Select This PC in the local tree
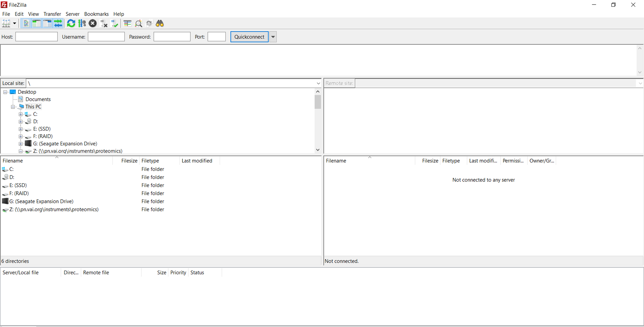 tap(33, 107)
